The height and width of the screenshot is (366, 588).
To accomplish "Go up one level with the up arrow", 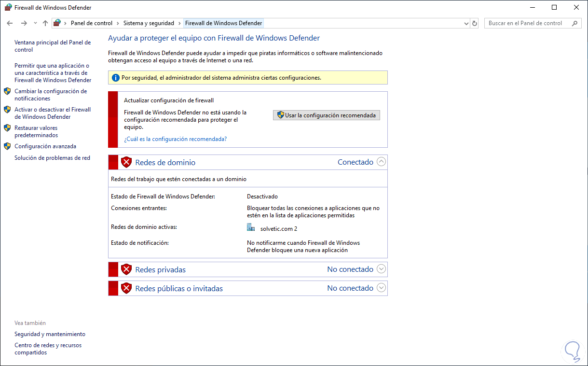I will pos(45,23).
